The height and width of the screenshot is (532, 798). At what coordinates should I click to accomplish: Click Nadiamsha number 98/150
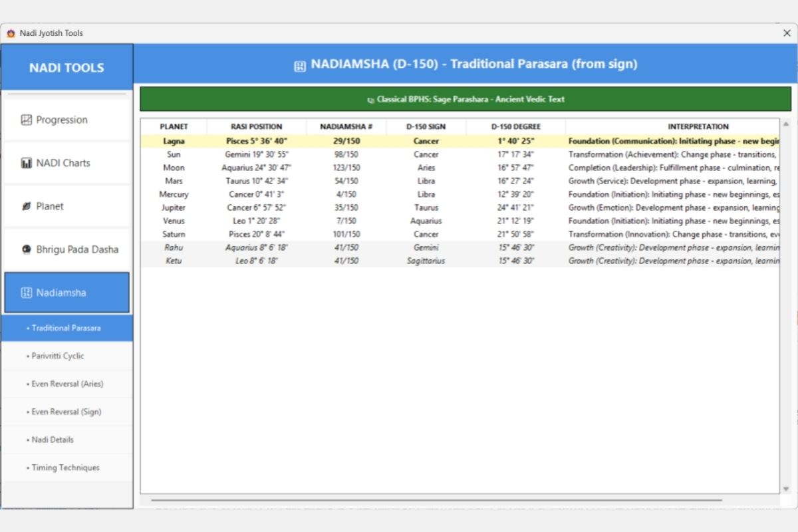346,154
